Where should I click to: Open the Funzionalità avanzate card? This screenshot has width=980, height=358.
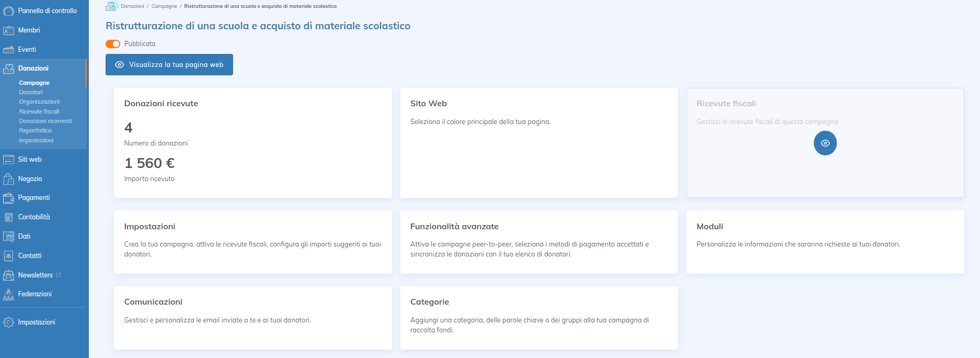pos(539,242)
